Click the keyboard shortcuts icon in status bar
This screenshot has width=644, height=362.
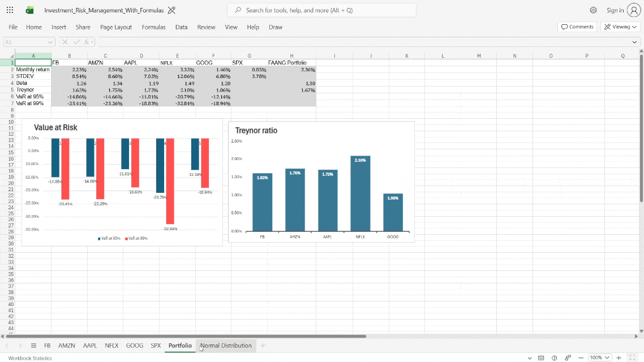pyautogui.click(x=541, y=358)
